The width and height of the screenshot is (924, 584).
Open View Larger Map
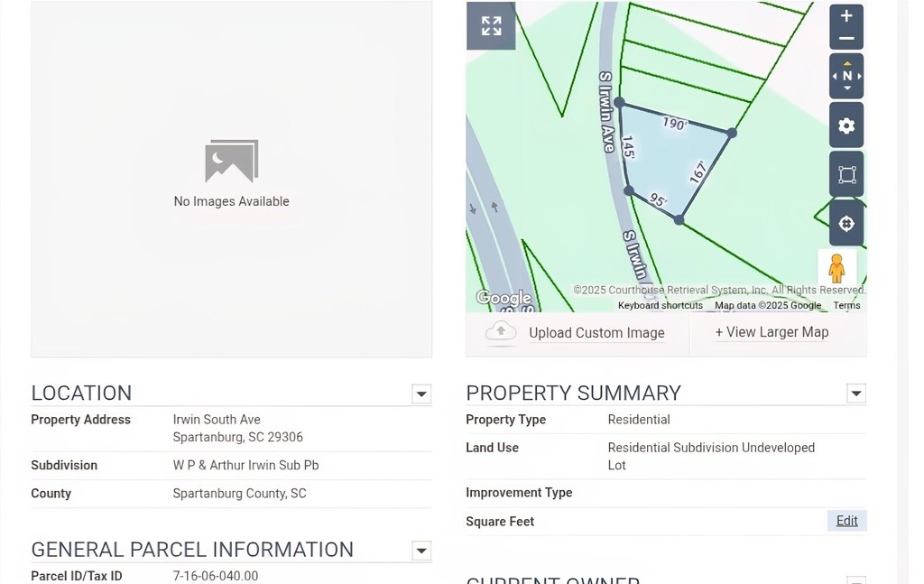coord(772,332)
